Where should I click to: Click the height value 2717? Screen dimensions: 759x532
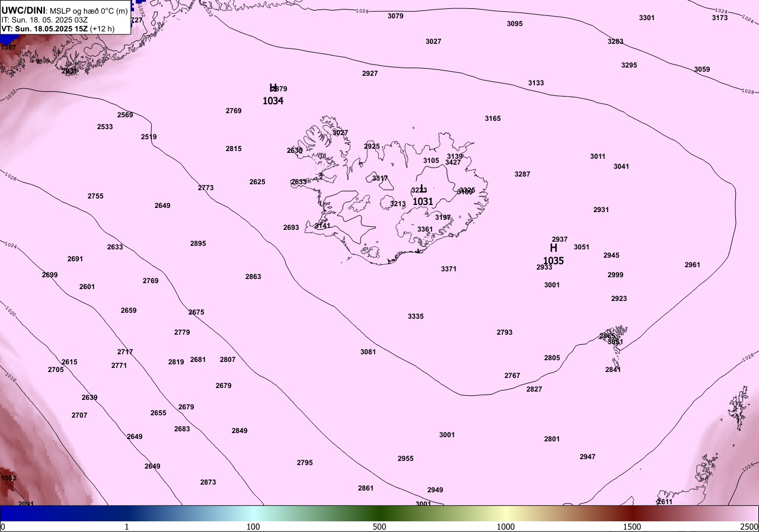[125, 352]
